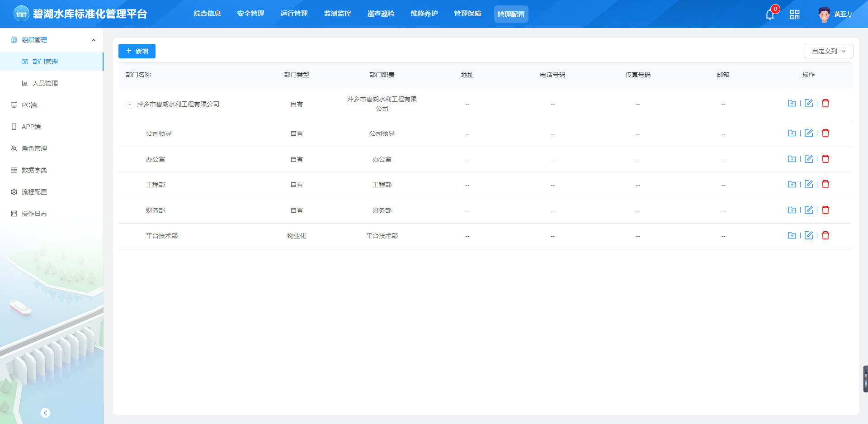This screenshot has height=424, width=868.
Task: Open the 黄亚力 user menu
Action: (x=843, y=14)
